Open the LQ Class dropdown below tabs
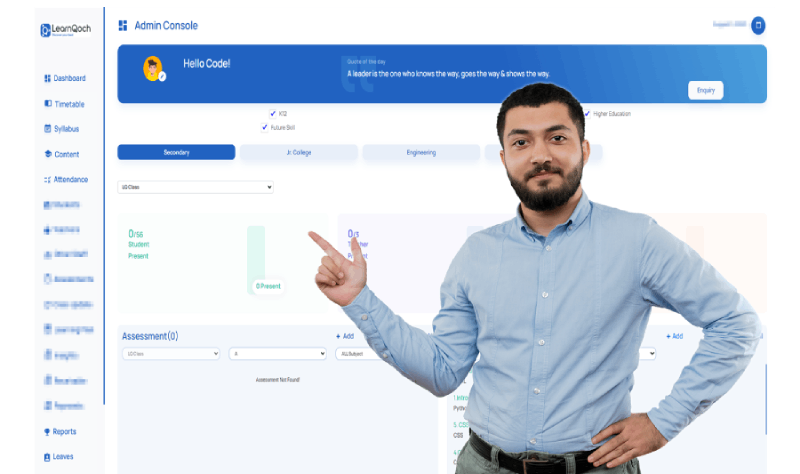Screen dimensions: 800x474 click(195, 187)
